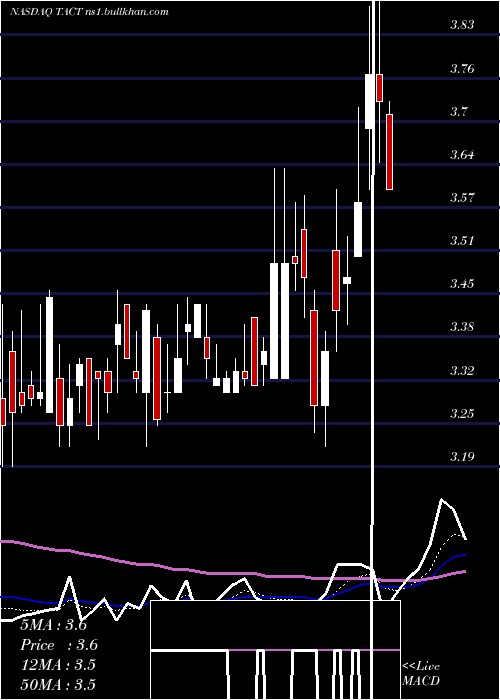
Task: Click the 3.32 price axis label
Action: 462,371
